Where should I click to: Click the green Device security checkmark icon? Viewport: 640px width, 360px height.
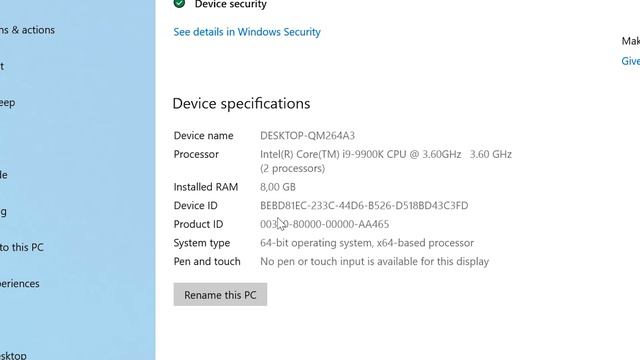coord(179,4)
